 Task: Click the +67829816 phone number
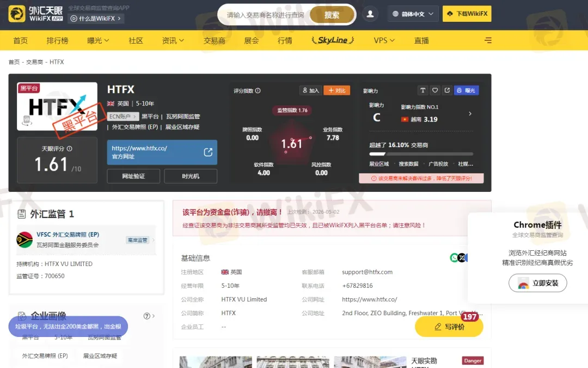point(357,286)
